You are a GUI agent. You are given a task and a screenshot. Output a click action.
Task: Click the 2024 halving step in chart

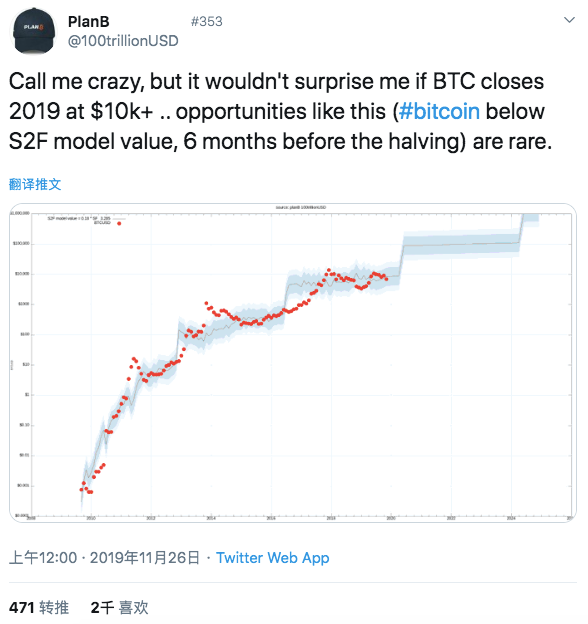click(521, 231)
